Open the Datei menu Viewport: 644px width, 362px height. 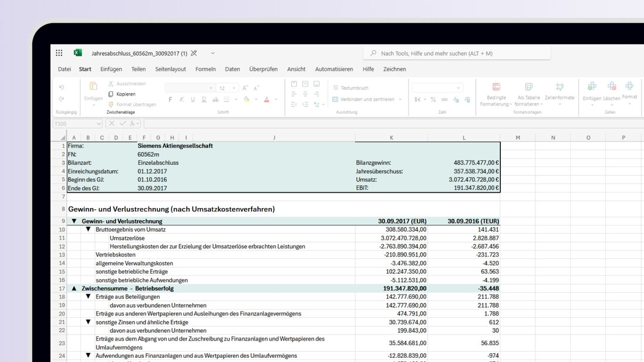coord(64,69)
